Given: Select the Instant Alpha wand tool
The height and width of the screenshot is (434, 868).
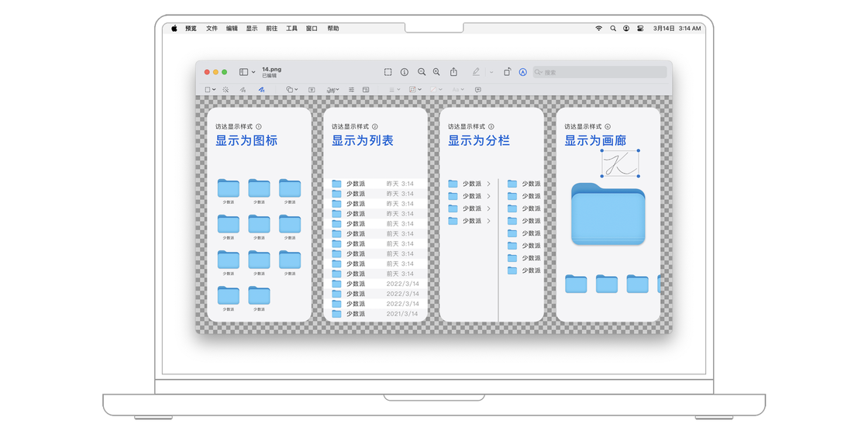Looking at the screenshot, I should pos(226,89).
